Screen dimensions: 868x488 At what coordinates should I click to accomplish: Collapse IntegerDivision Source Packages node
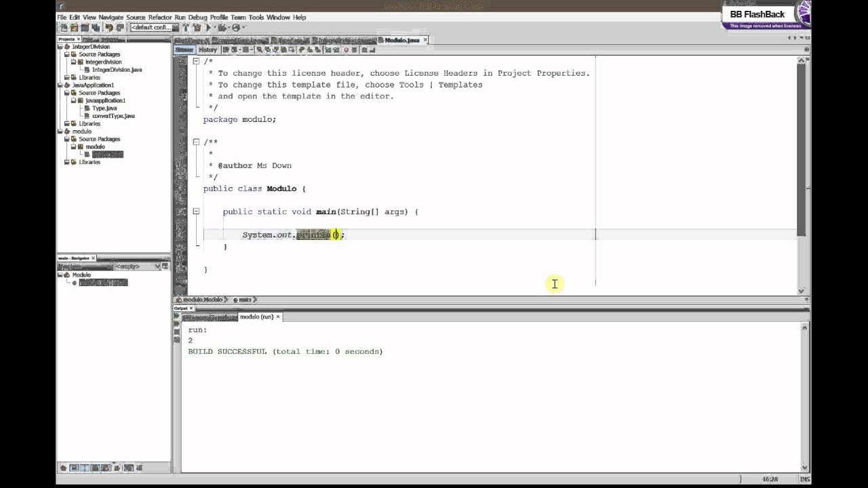66,54
